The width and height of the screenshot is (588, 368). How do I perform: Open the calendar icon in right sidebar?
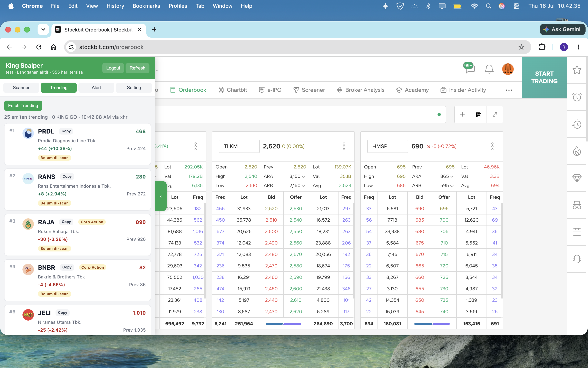coord(577,232)
